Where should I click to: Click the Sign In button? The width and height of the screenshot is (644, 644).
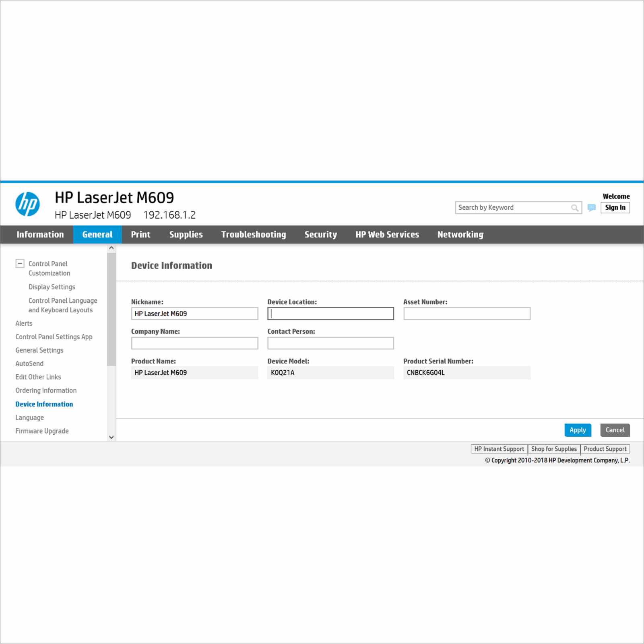coord(615,207)
